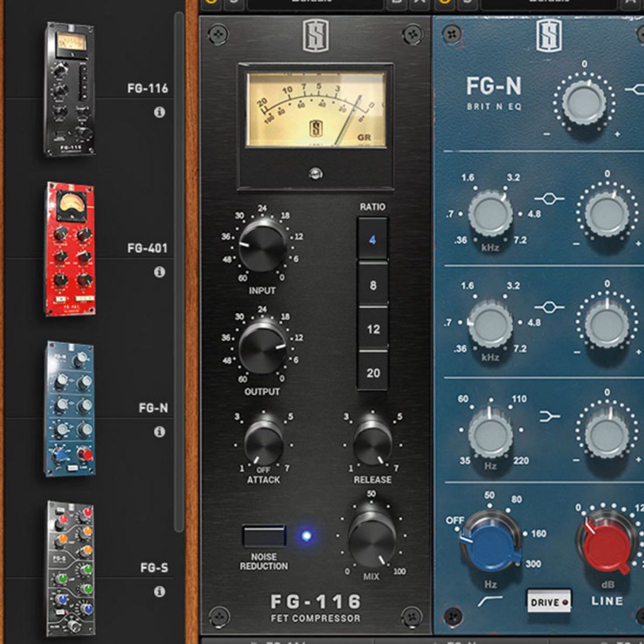Open info for FG-401 module
Screen dimensions: 644x644
coord(159,272)
